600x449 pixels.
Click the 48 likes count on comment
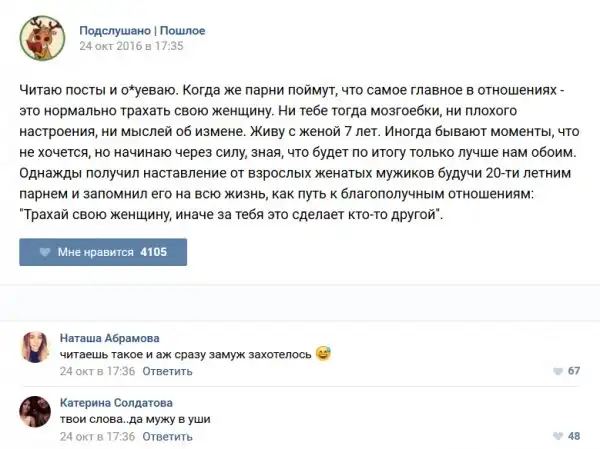click(574, 436)
